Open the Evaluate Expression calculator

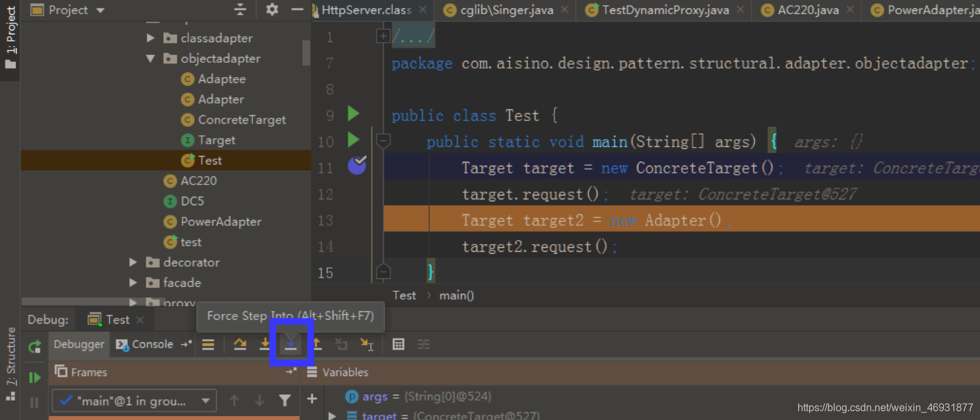pyautogui.click(x=398, y=345)
